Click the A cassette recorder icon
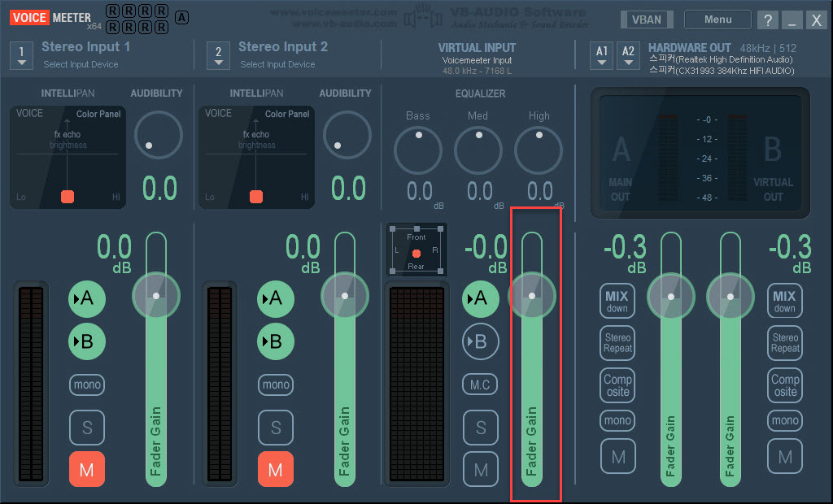The width and height of the screenshot is (833, 504). [181, 18]
